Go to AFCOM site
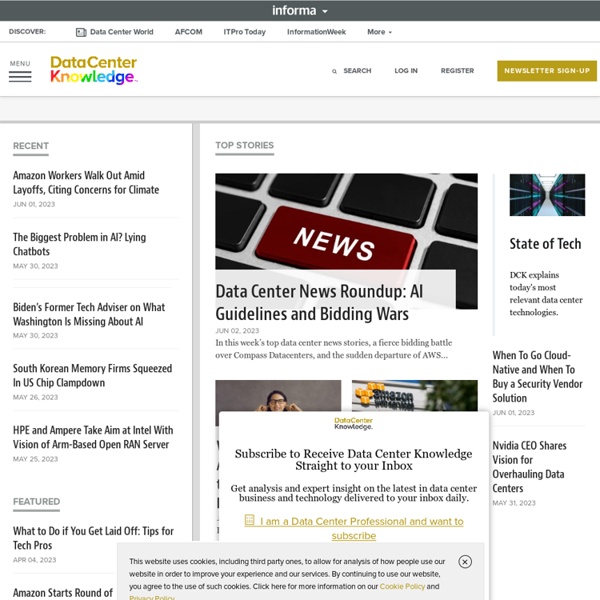Image resolution: width=600 pixels, height=600 pixels. 189,32
